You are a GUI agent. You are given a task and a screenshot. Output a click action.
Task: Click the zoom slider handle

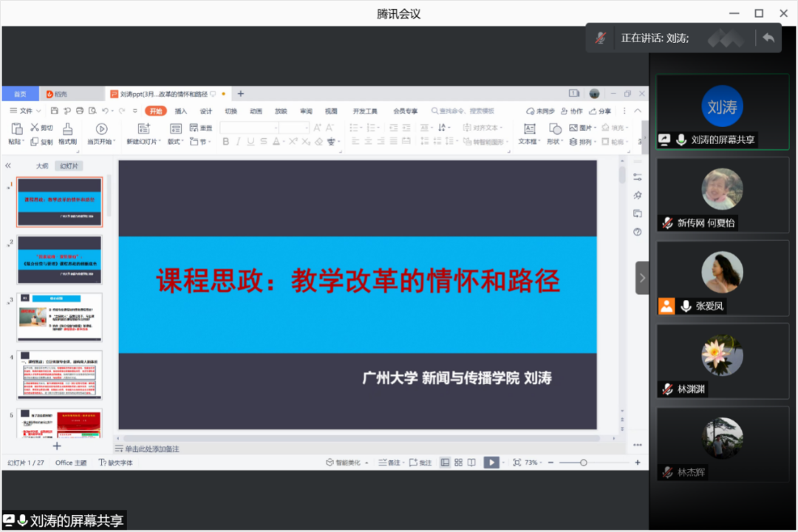(583, 463)
